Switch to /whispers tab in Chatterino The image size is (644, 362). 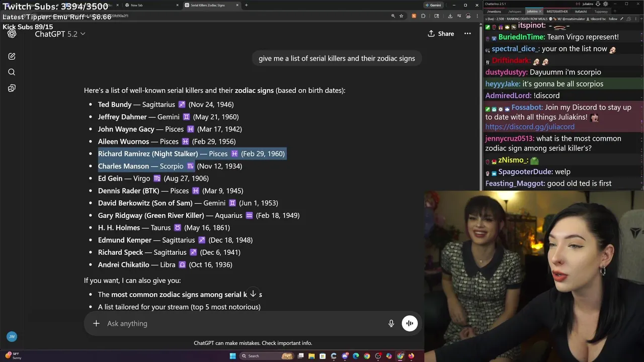click(x=515, y=12)
